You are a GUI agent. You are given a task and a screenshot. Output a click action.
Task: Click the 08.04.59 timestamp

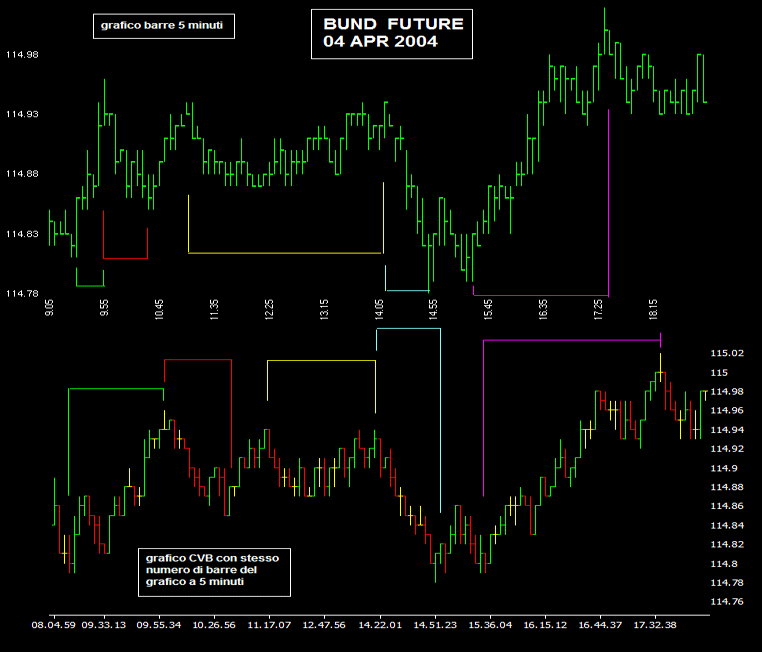pos(53,625)
